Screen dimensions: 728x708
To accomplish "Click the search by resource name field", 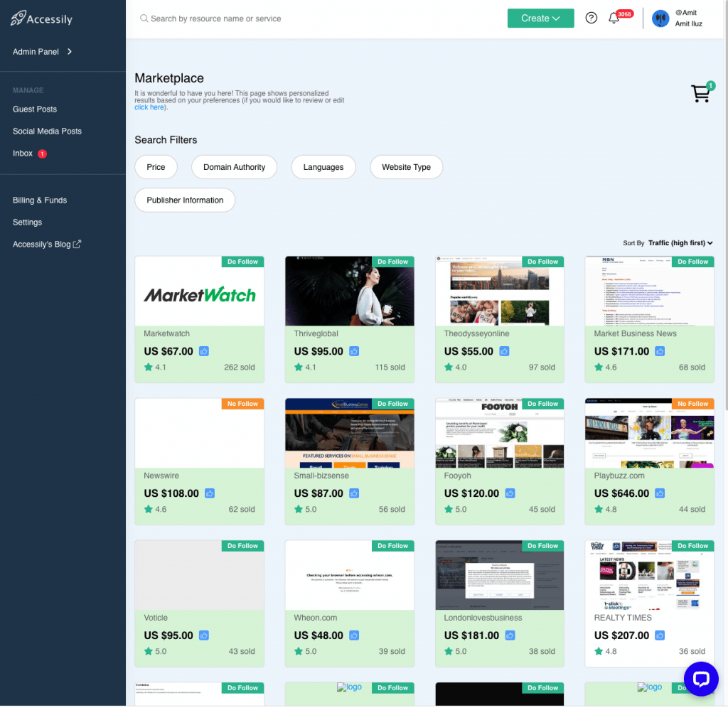I will click(316, 18).
